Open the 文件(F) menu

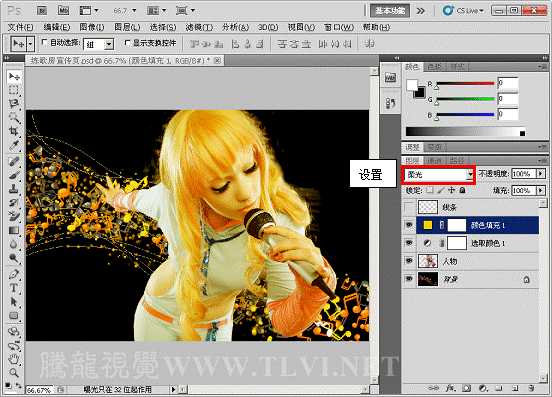(20, 27)
